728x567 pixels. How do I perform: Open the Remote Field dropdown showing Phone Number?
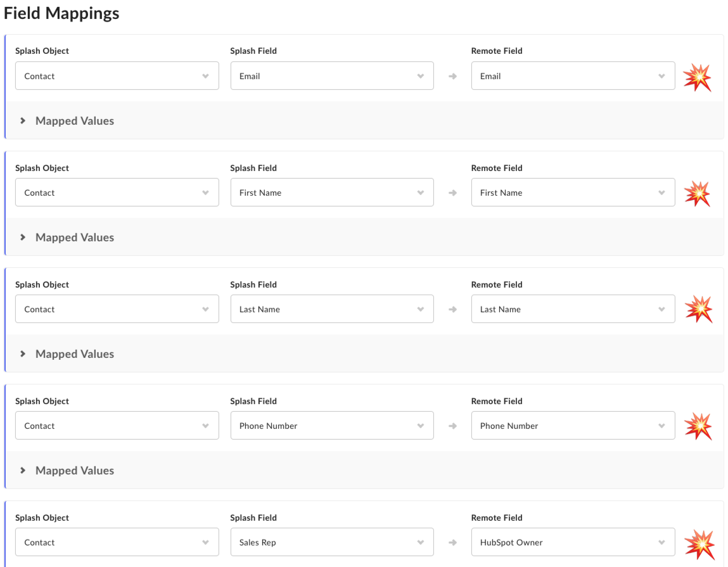click(573, 425)
